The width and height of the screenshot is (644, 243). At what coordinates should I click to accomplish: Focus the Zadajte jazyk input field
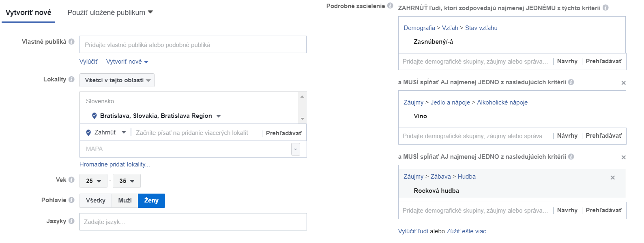point(193,222)
